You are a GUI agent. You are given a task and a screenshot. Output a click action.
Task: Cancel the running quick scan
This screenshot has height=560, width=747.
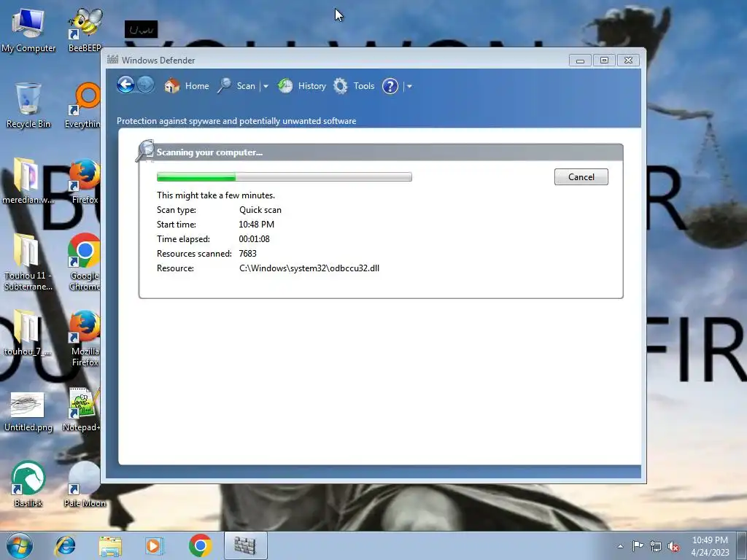[581, 176]
